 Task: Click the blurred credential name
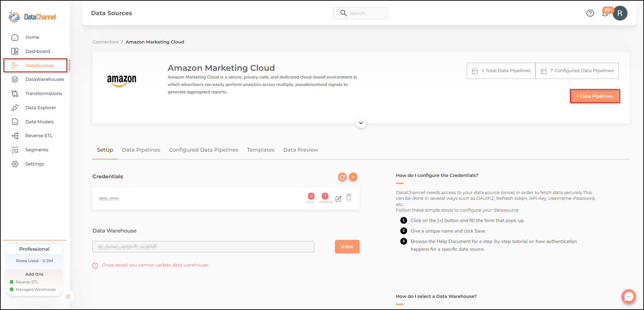coord(109,198)
